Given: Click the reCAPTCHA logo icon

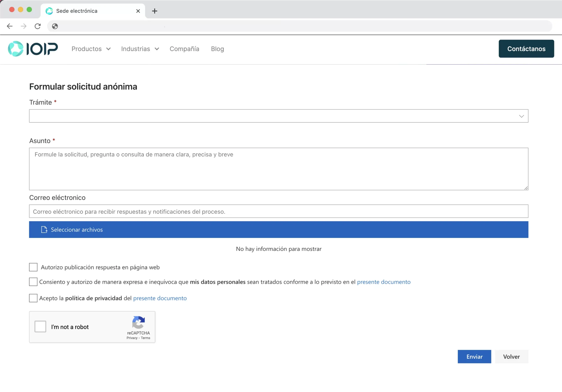Looking at the screenshot, I should (138, 322).
